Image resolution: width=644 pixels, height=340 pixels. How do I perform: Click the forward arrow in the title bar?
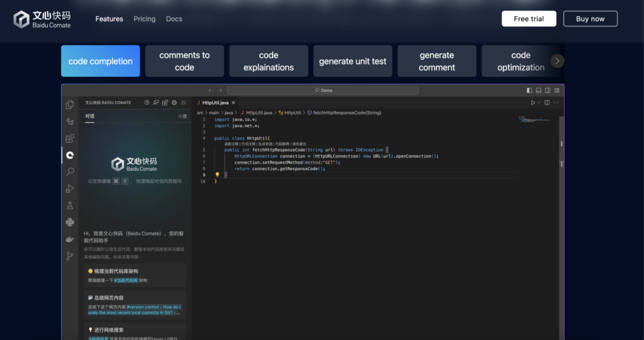[x=219, y=91]
